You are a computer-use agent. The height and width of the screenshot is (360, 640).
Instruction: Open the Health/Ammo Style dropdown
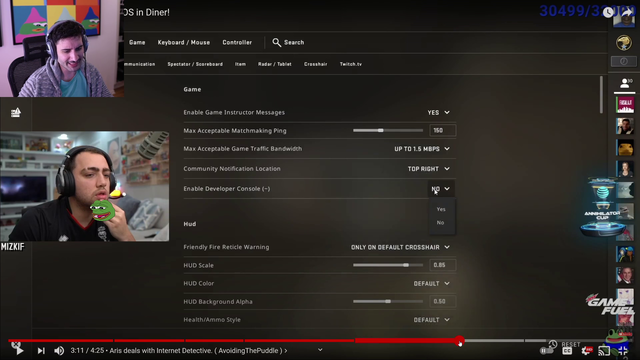(x=432, y=320)
